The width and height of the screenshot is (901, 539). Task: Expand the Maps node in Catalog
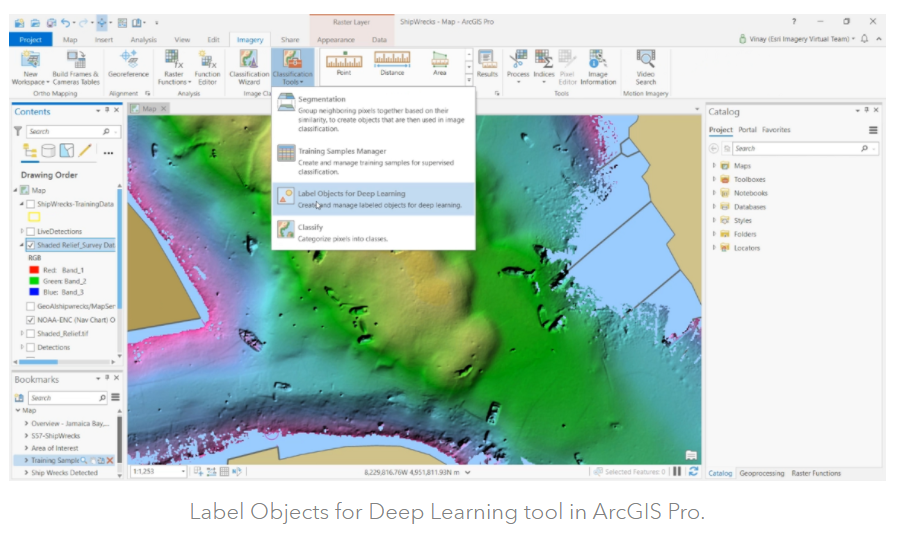pyautogui.click(x=714, y=165)
